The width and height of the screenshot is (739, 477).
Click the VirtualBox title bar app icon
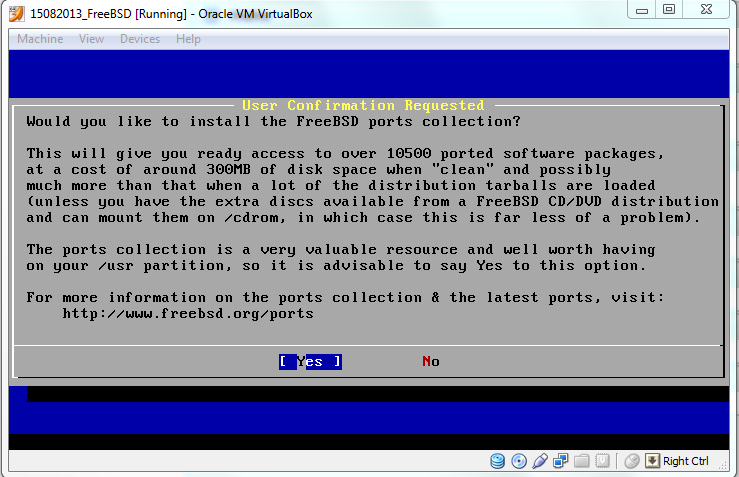(14, 14)
